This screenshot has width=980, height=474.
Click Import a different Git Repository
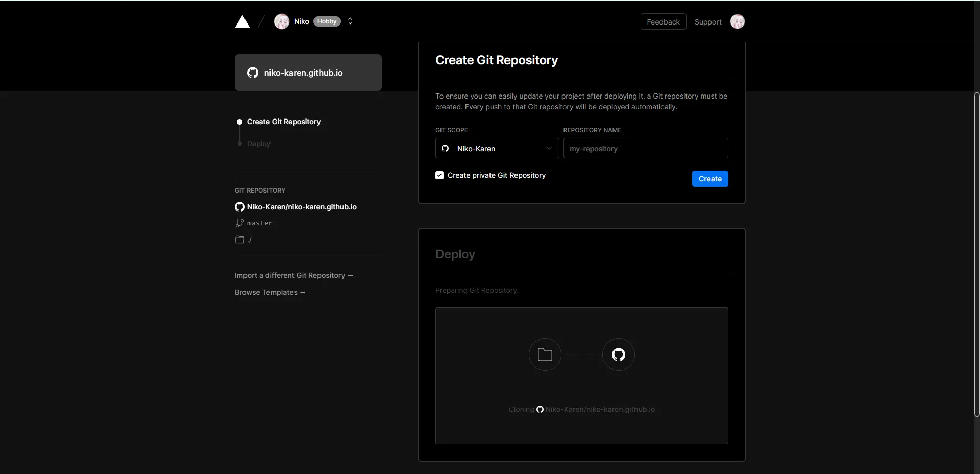click(x=294, y=275)
